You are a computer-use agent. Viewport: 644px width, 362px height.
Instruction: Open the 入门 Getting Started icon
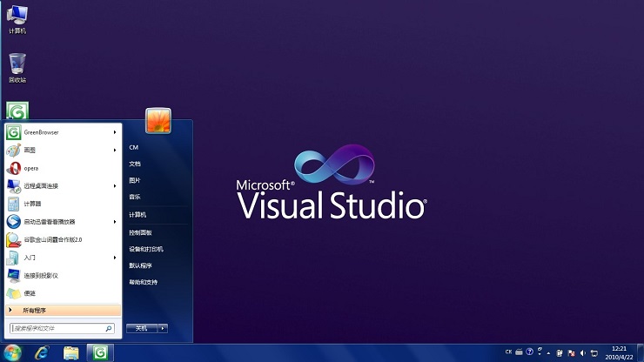(x=13, y=258)
